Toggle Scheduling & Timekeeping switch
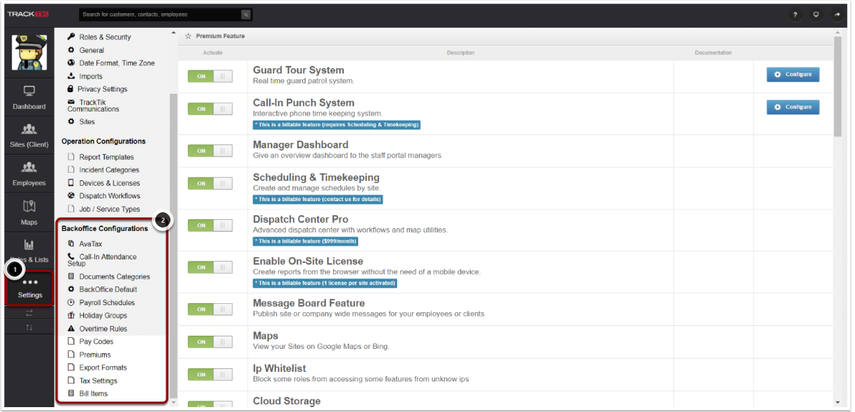 (x=210, y=184)
